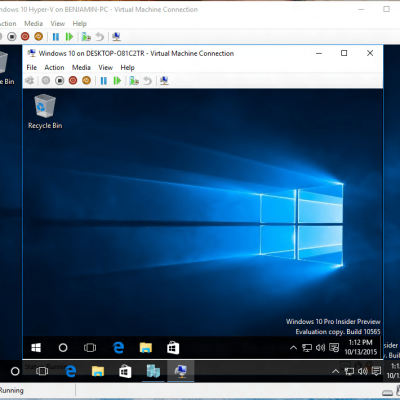Click Revert icon in BENJAMIN-PC window toolbar
400x400 pixels.
point(100,36)
